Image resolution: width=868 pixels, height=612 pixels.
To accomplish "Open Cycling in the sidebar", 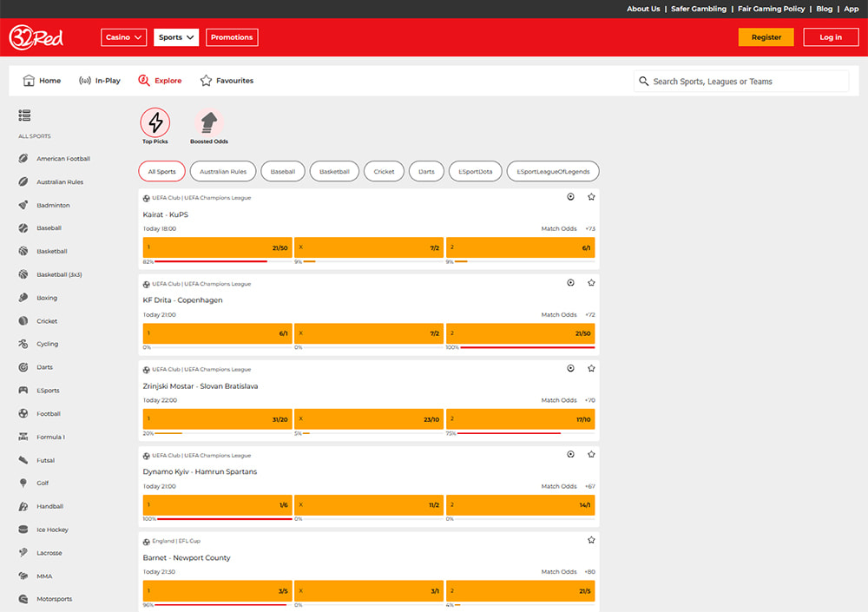I will coord(38,344).
